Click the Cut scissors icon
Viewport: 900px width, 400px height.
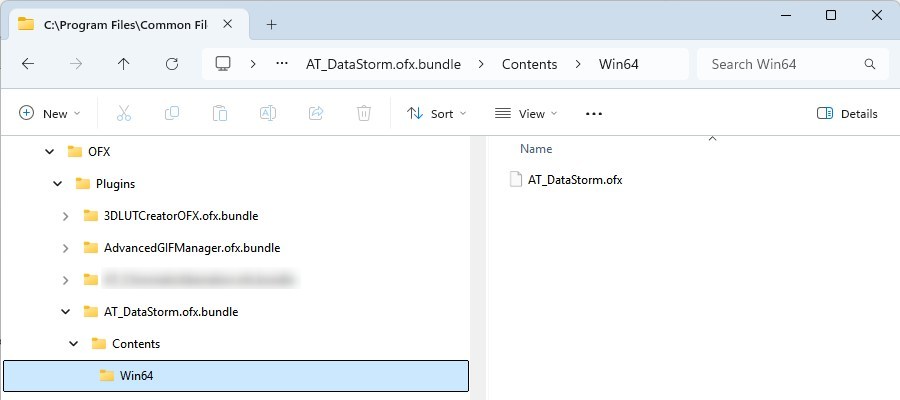(x=124, y=114)
